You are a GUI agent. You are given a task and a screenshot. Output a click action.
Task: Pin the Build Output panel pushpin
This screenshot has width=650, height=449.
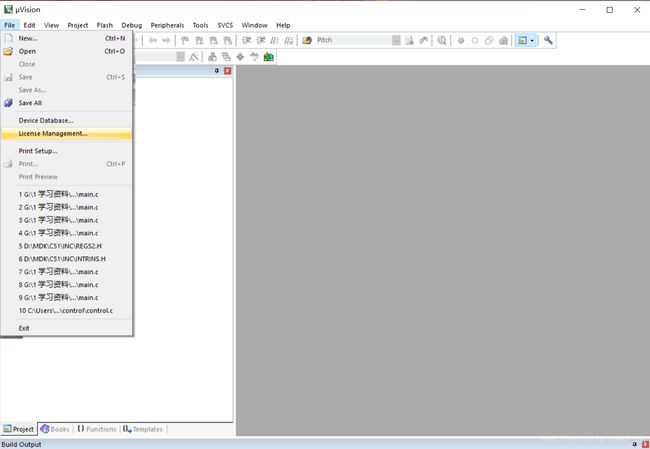[634, 444]
